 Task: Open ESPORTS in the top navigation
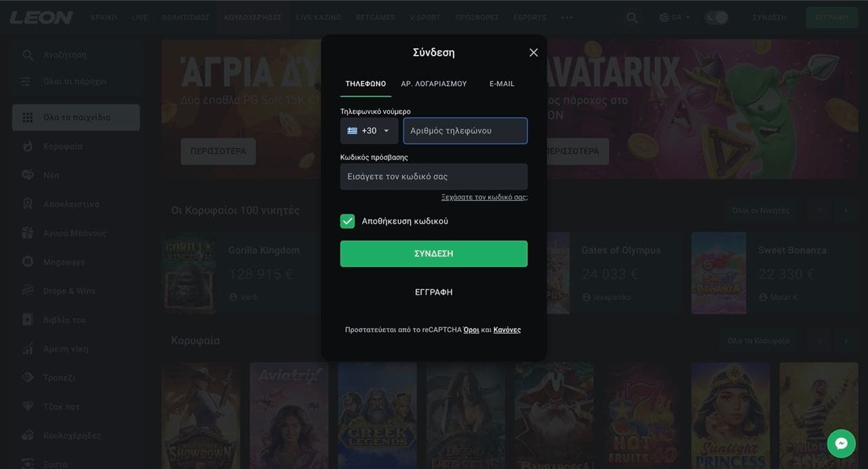530,18
